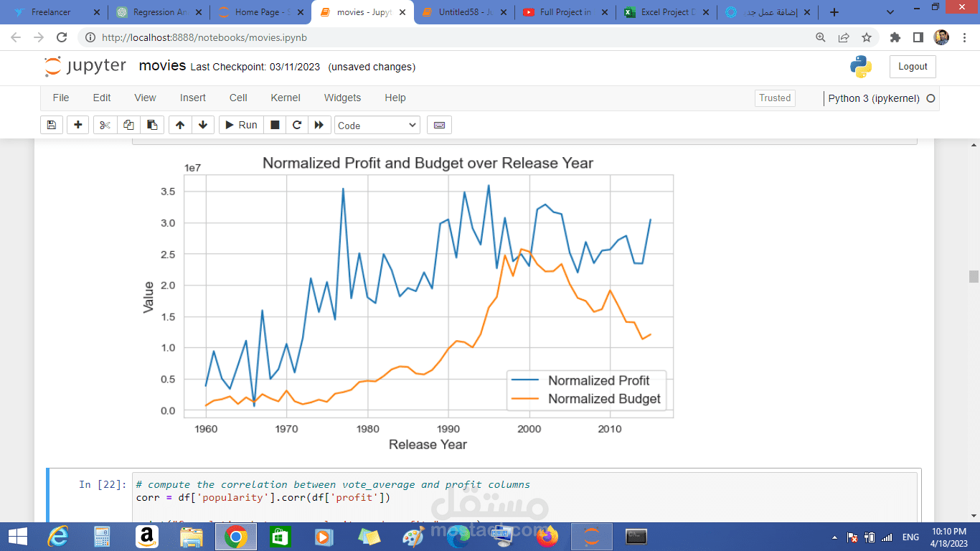Viewport: 980px width, 551px height.
Task: Toggle the Trusted notebook indicator
Action: coord(775,98)
